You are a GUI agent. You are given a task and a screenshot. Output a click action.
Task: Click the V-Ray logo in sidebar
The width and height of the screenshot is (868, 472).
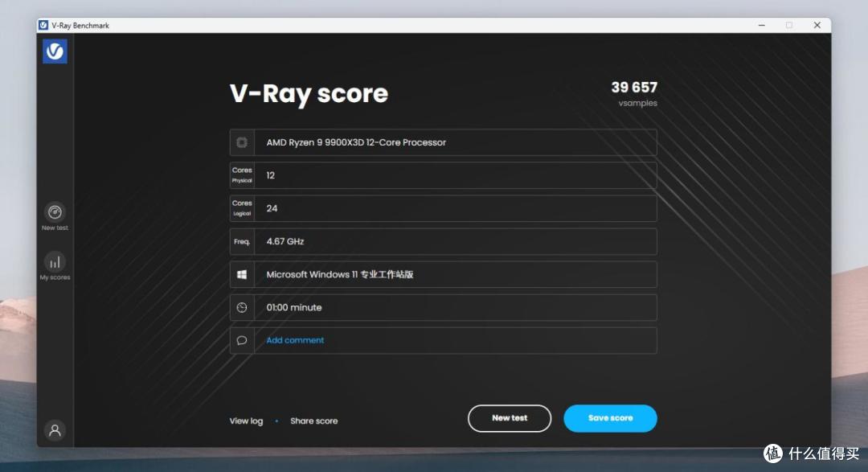click(55, 51)
